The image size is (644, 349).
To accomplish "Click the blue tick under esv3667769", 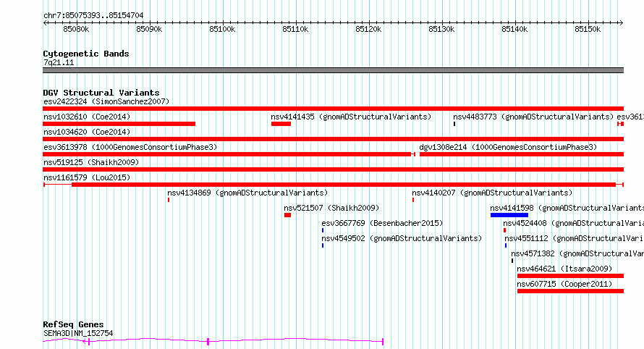I will click(x=323, y=230).
